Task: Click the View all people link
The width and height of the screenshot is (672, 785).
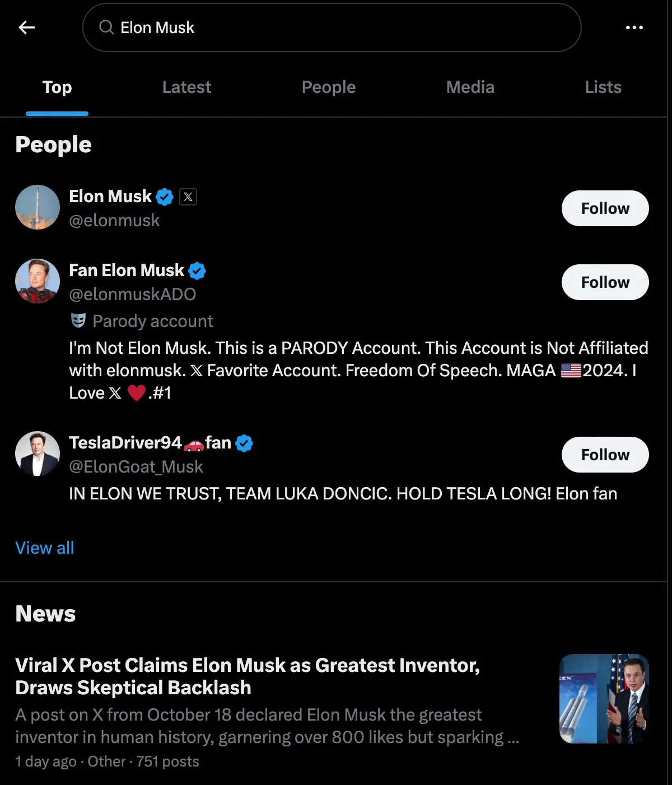Action: point(45,548)
